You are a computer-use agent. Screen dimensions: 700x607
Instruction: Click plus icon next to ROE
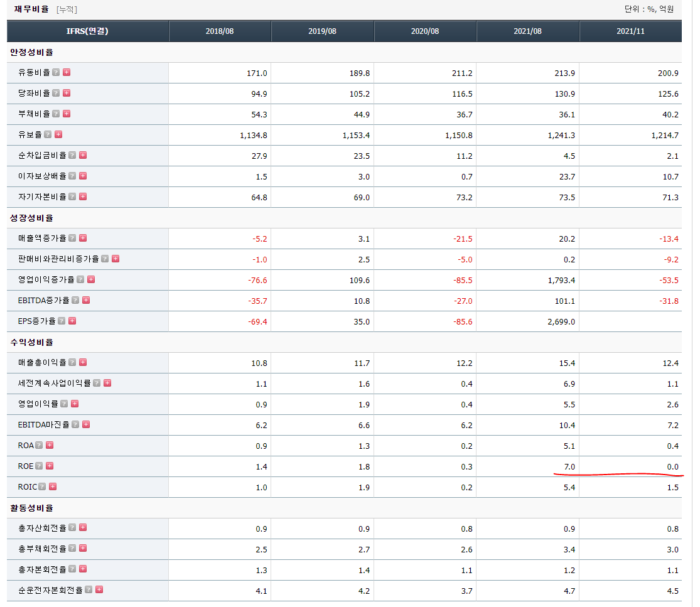coord(50,466)
